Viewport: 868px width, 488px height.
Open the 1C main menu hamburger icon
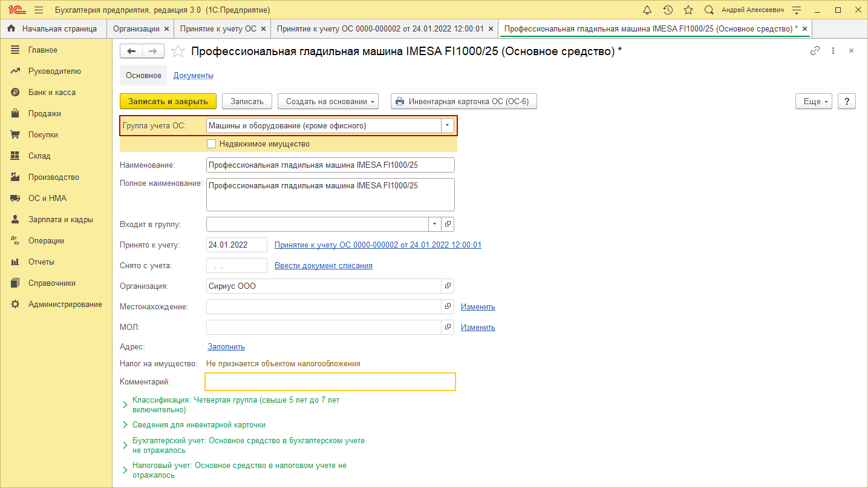tap(39, 10)
